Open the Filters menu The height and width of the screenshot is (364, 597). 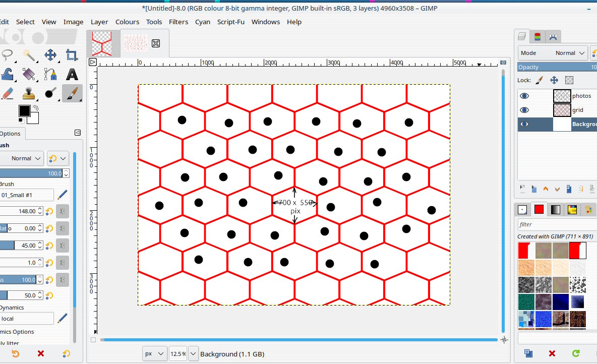coord(178,22)
